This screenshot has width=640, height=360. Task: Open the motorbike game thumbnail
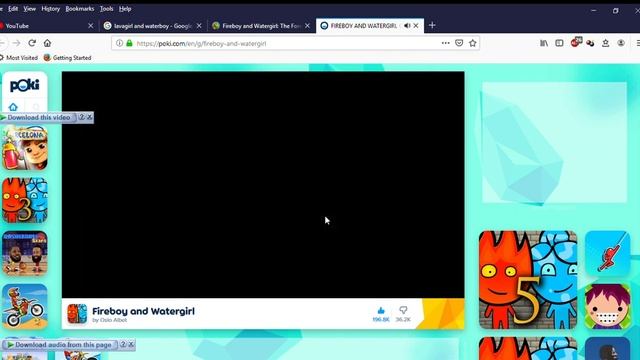[x=25, y=307]
